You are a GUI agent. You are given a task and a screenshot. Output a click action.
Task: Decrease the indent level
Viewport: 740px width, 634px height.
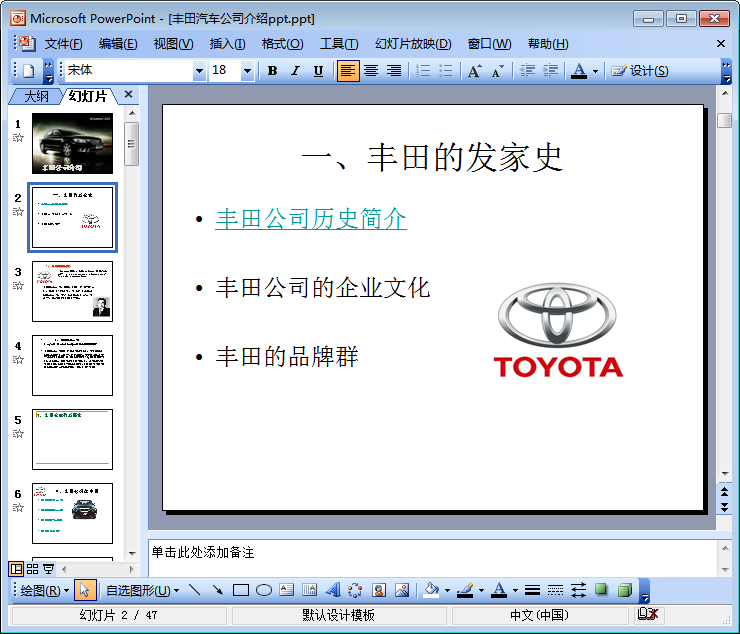pos(527,71)
